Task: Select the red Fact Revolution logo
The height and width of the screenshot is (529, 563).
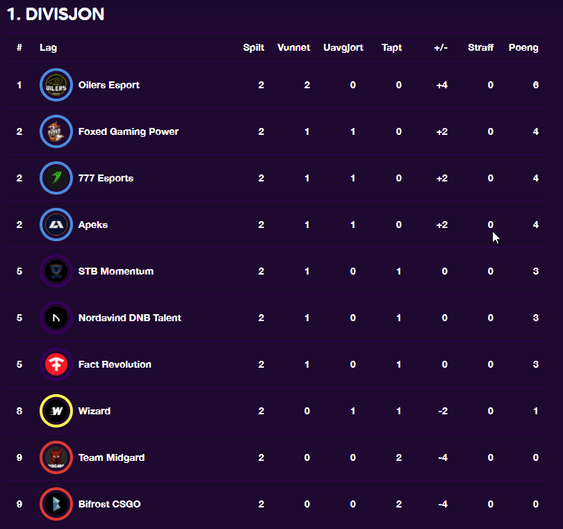Action: pos(56,365)
